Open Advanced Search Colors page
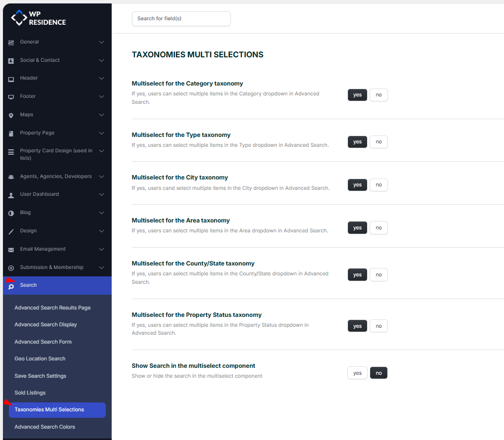 click(45, 427)
